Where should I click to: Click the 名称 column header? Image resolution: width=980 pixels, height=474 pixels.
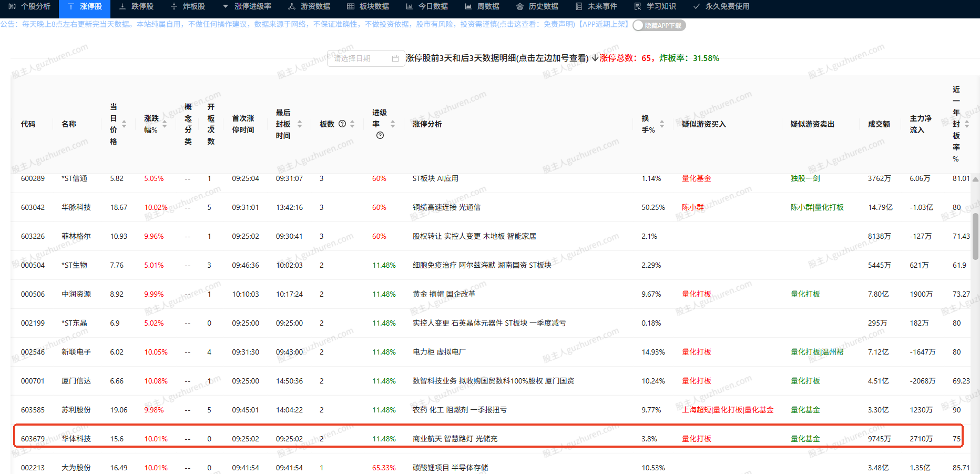(x=68, y=124)
